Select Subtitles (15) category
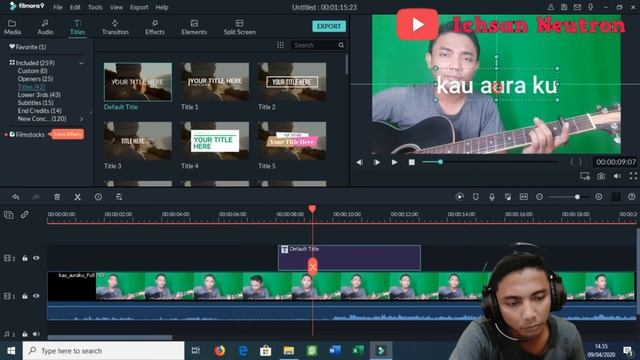Screen dimensions: 640x360 coord(36,103)
